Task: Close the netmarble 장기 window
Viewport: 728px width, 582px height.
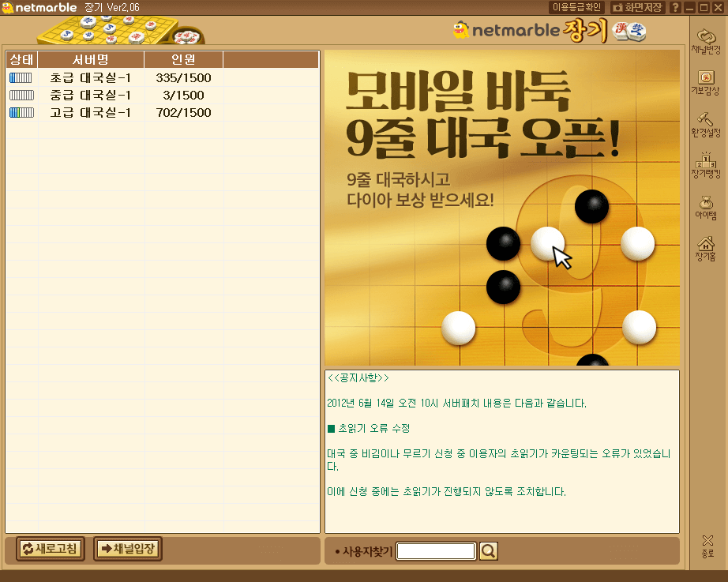Action: 717,7
